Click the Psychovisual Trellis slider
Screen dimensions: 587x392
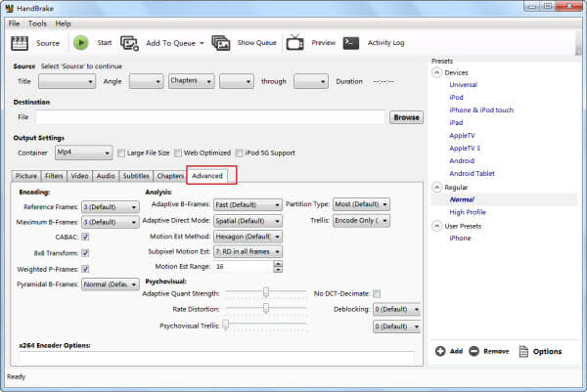[x=266, y=325]
